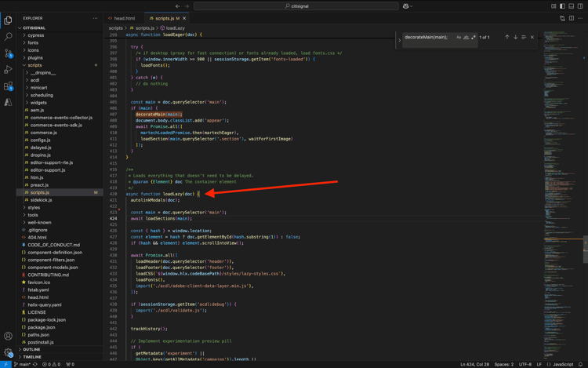
Task: Open commerce.js from the explorer
Action: 43,133
